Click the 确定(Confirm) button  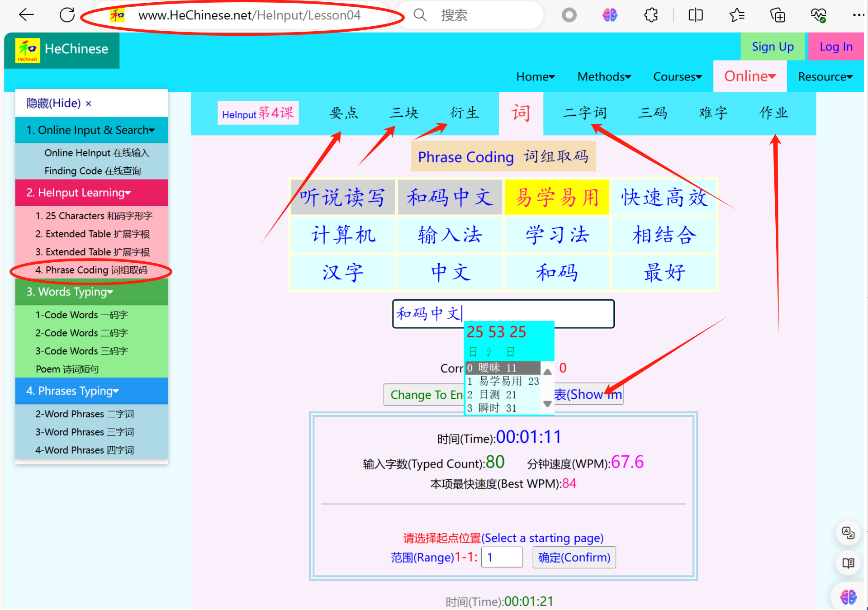point(574,558)
